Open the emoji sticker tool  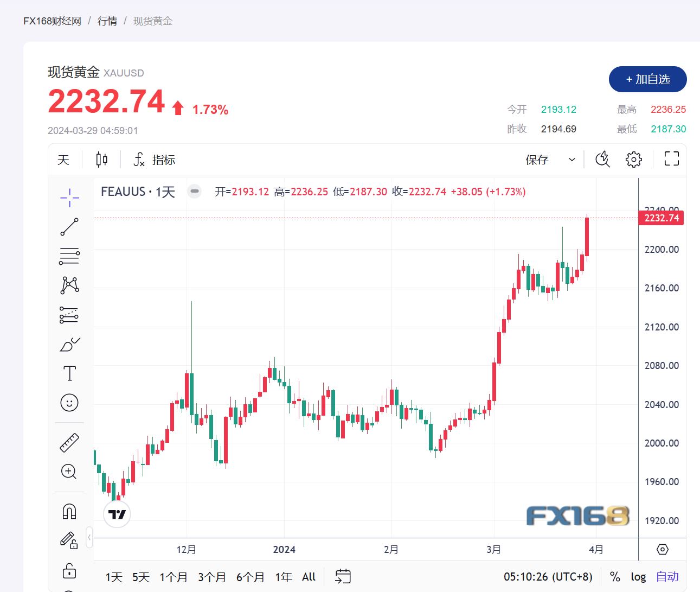69,403
